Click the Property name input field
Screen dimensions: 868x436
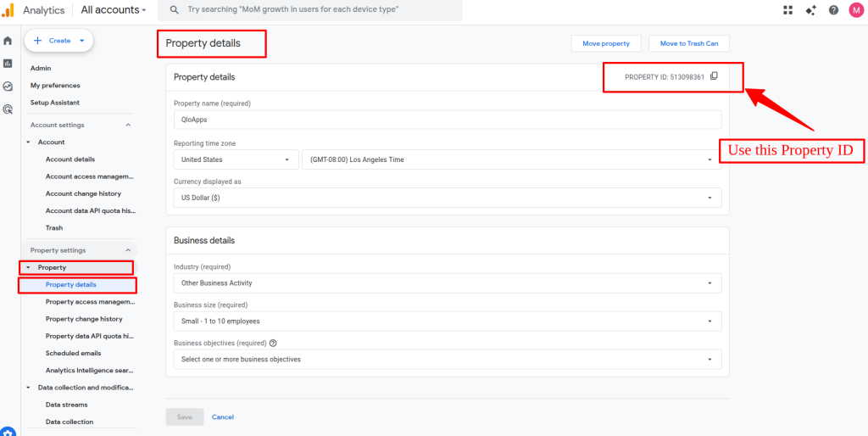pyautogui.click(x=447, y=120)
